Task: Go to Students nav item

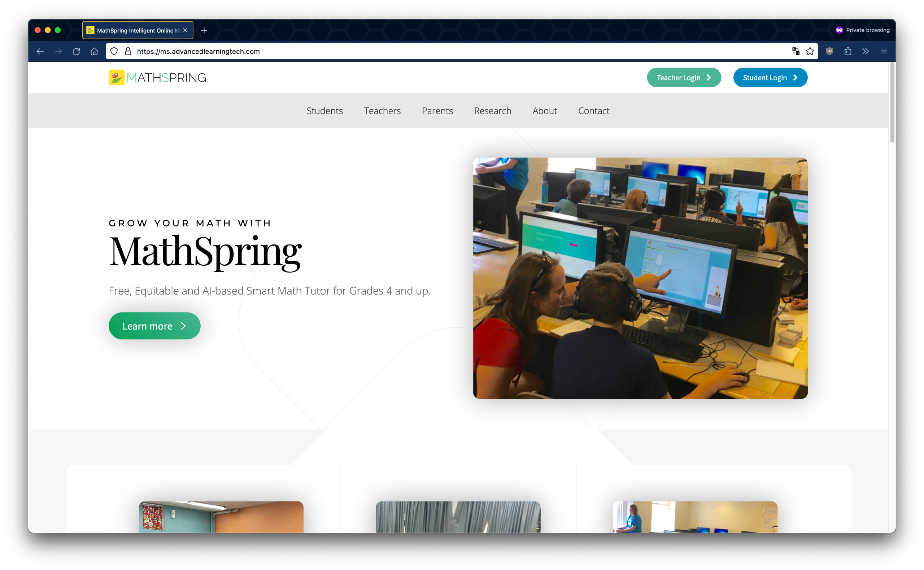Action: 324,111
